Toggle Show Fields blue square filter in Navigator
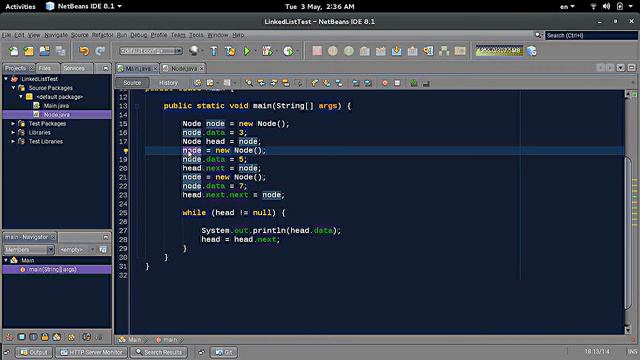The width and height of the screenshot is (640, 360). [x=21, y=337]
